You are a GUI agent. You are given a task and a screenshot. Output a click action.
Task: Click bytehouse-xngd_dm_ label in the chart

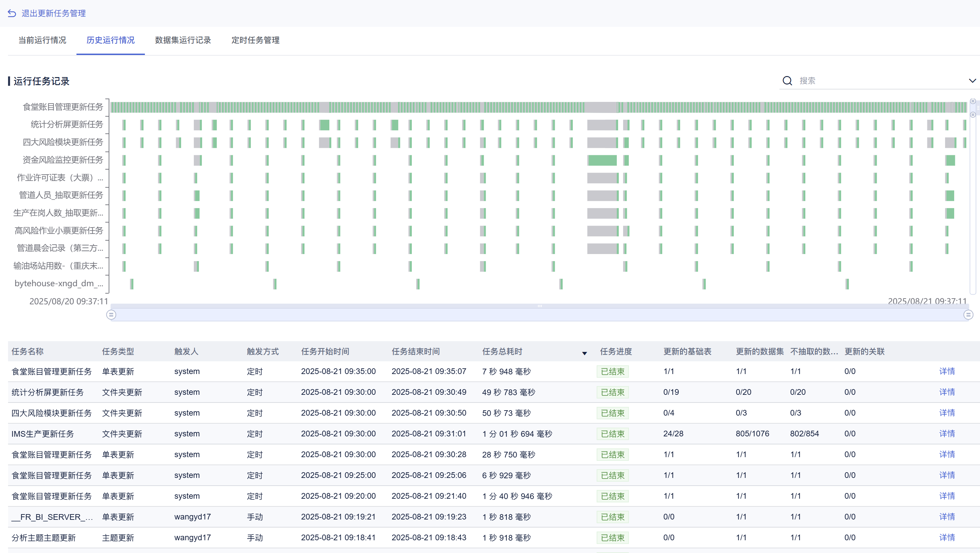(59, 284)
